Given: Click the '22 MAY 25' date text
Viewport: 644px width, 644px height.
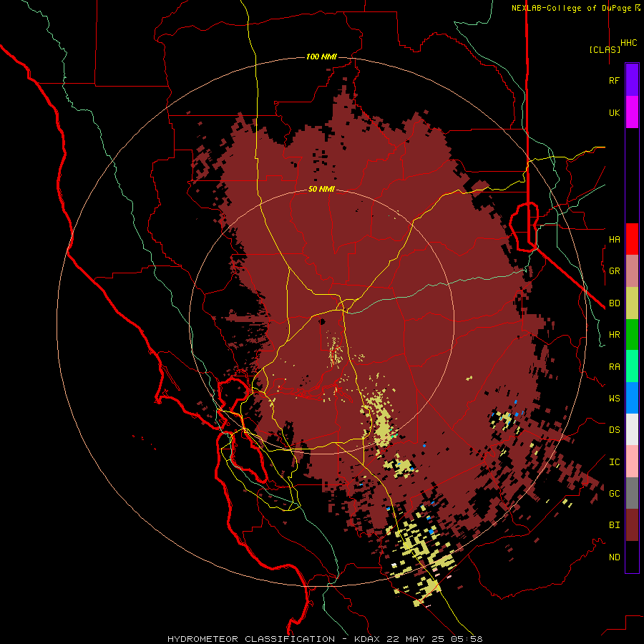Looking at the screenshot, I should pos(415,639).
